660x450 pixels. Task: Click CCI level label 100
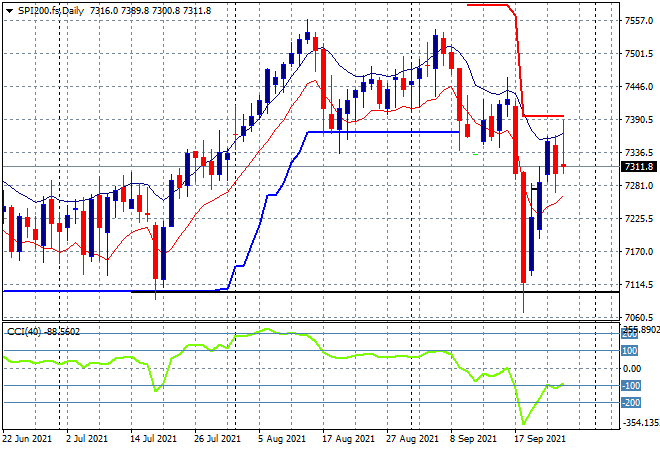tap(630, 351)
